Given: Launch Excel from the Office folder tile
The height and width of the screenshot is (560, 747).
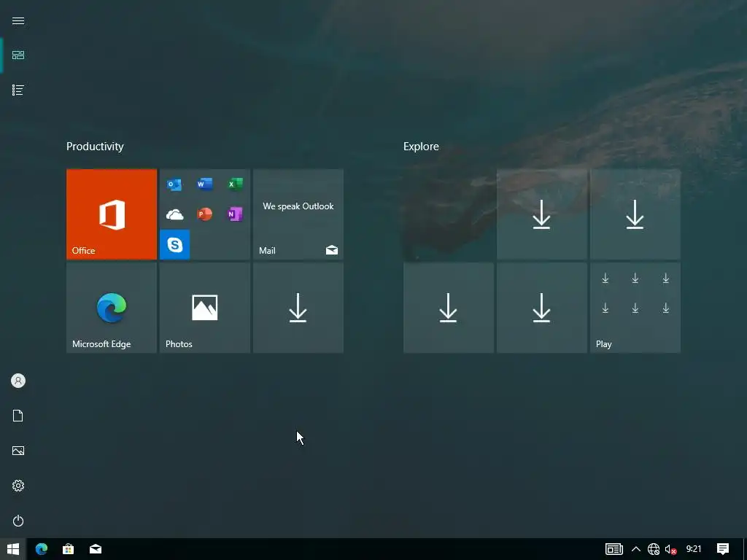Looking at the screenshot, I should (x=236, y=184).
